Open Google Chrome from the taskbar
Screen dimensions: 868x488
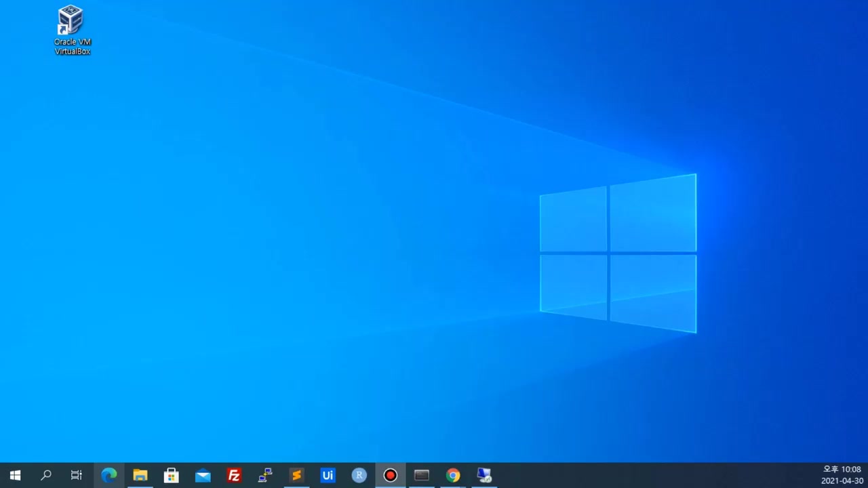(x=452, y=475)
